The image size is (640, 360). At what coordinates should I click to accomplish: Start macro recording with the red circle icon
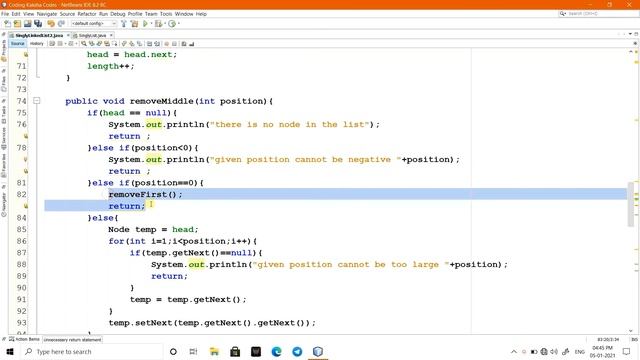(167, 44)
